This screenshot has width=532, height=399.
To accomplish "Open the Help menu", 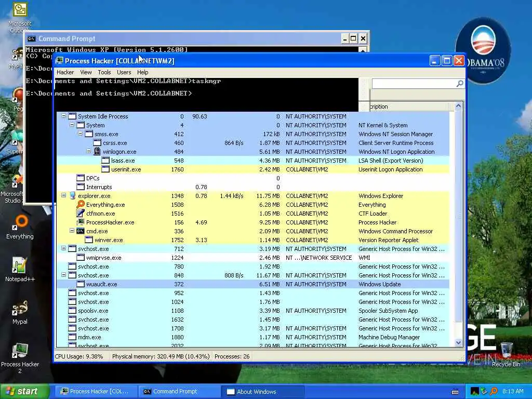I will [142, 72].
